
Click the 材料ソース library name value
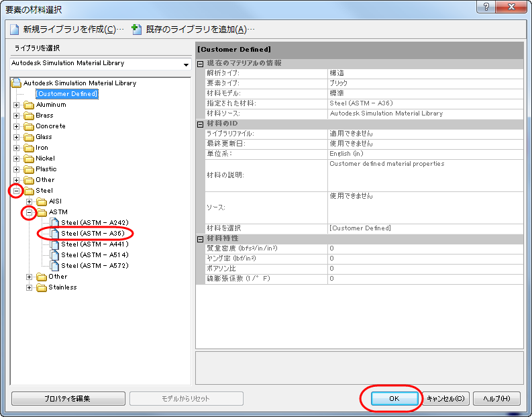386,113
